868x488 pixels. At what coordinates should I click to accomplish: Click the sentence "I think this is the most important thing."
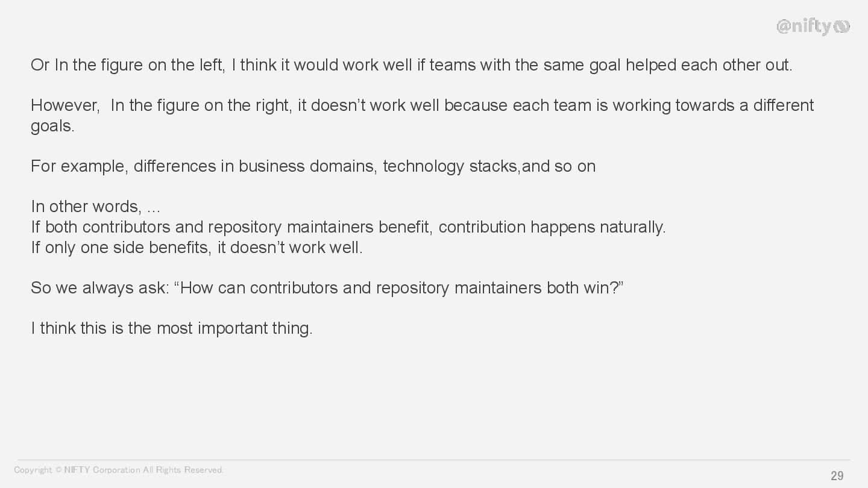[172, 328]
